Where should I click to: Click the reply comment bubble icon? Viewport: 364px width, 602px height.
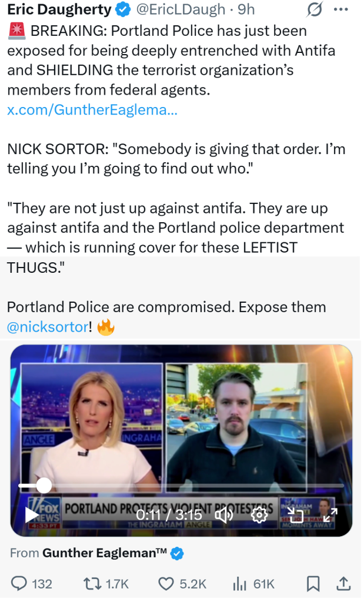coord(19,584)
